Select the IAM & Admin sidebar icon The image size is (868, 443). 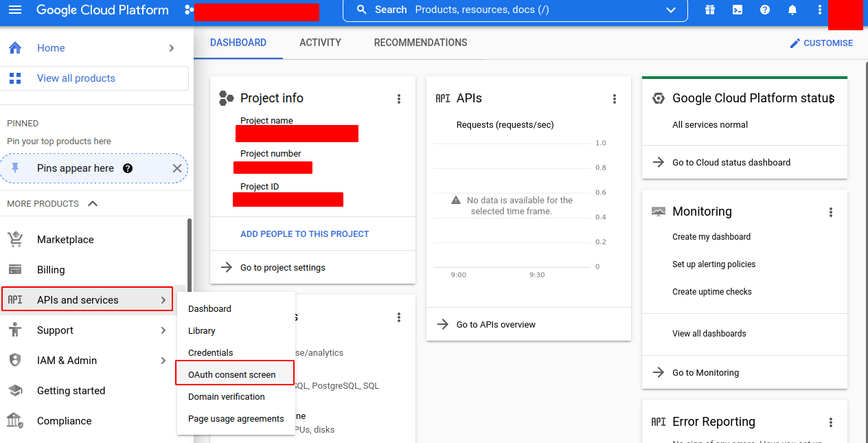(15, 360)
